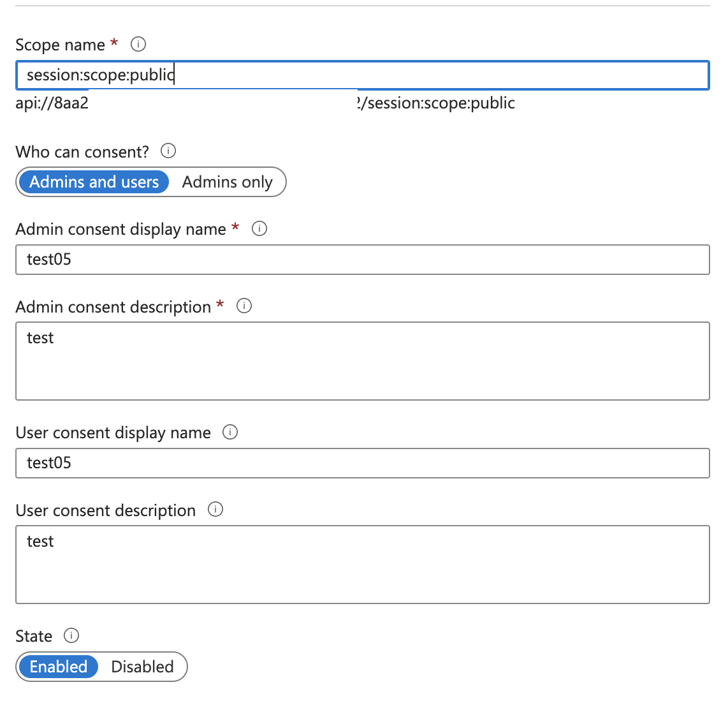Switch consent to Admins only
The height and width of the screenshot is (703, 728).
[227, 182]
